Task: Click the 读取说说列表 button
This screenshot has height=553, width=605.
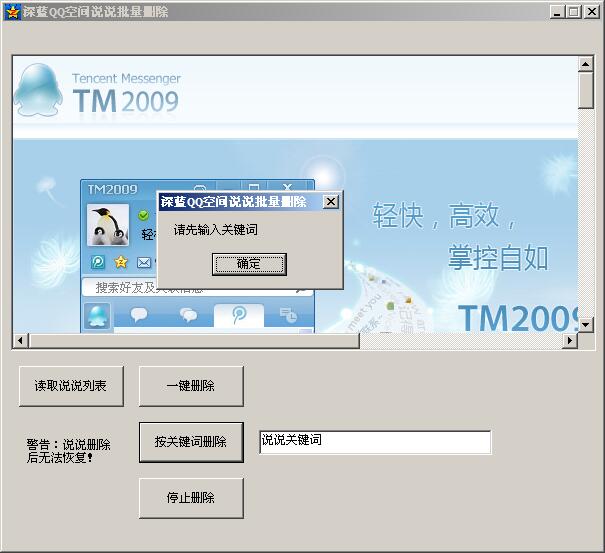Action: pyautogui.click(x=71, y=386)
